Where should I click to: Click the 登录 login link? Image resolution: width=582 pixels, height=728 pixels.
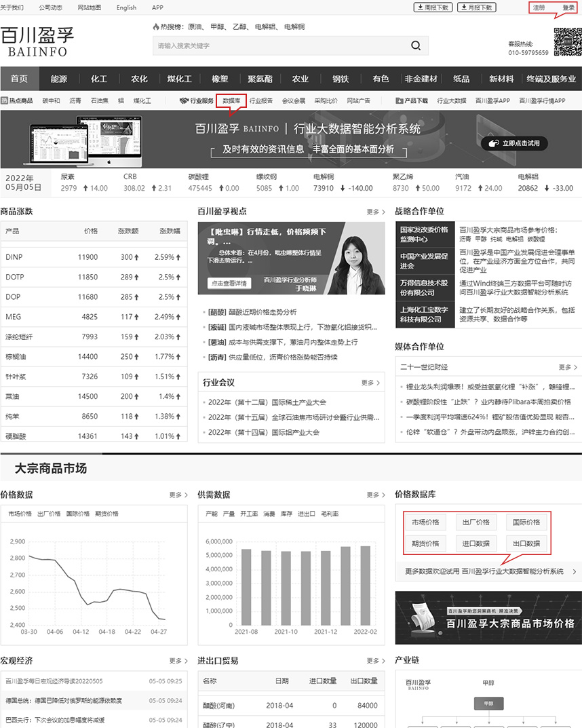[x=568, y=7]
